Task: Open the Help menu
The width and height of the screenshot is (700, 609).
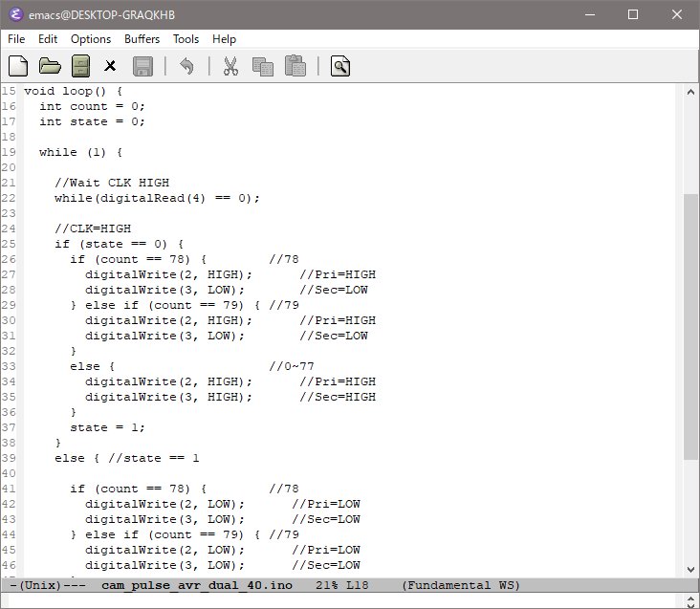Action: coord(224,39)
